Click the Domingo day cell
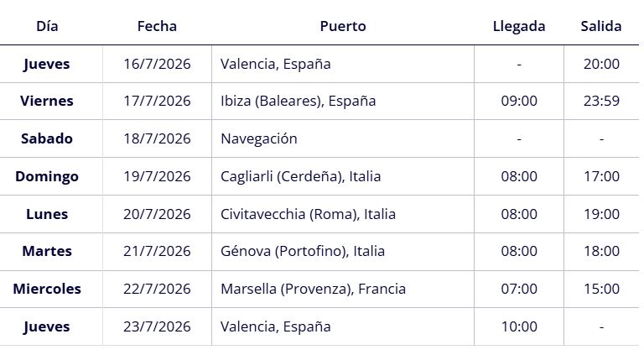This screenshot has height=355, width=644. coord(47,176)
